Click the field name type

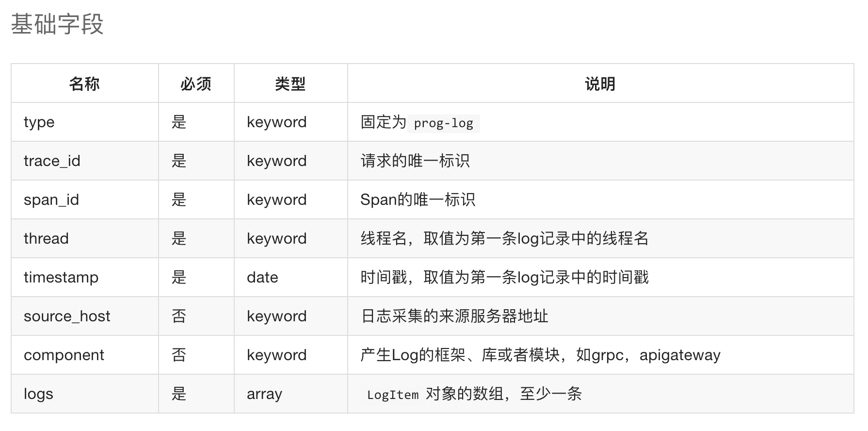coord(39,122)
